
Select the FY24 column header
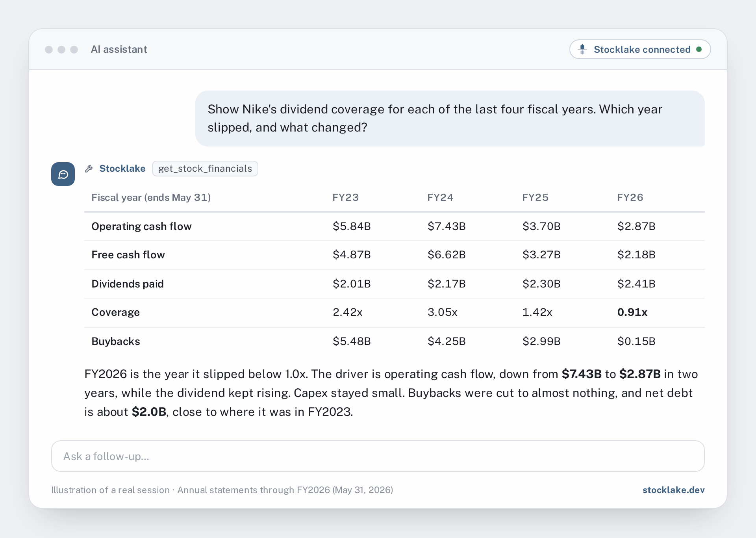coord(440,197)
